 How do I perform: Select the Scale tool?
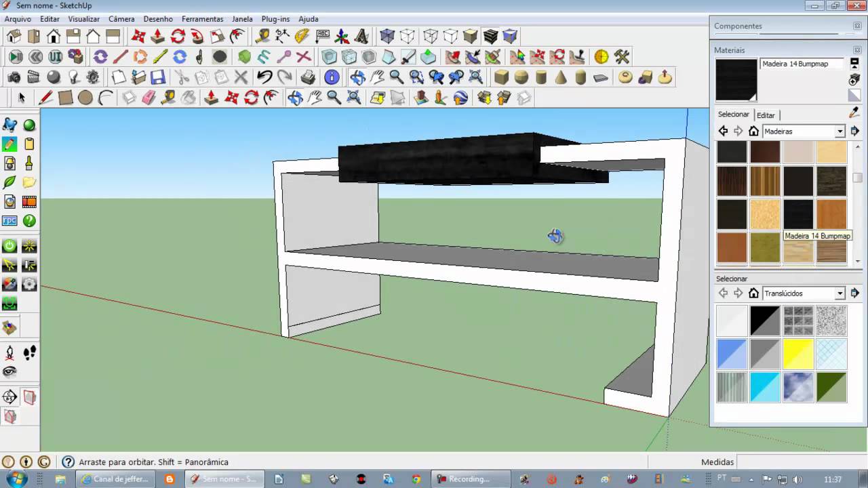(x=217, y=36)
